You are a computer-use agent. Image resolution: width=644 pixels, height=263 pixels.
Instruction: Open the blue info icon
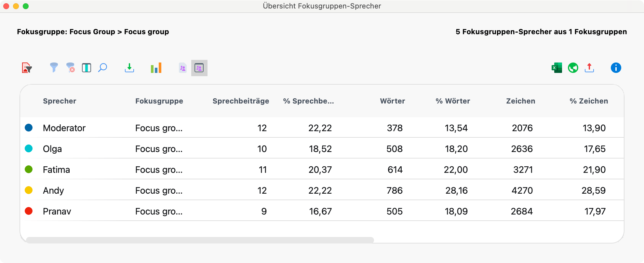(x=616, y=68)
